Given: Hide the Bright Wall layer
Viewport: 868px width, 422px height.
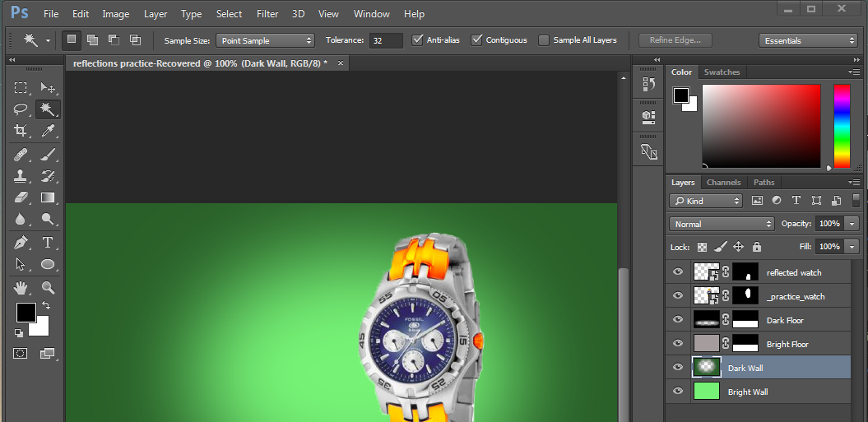Looking at the screenshot, I should (678, 391).
